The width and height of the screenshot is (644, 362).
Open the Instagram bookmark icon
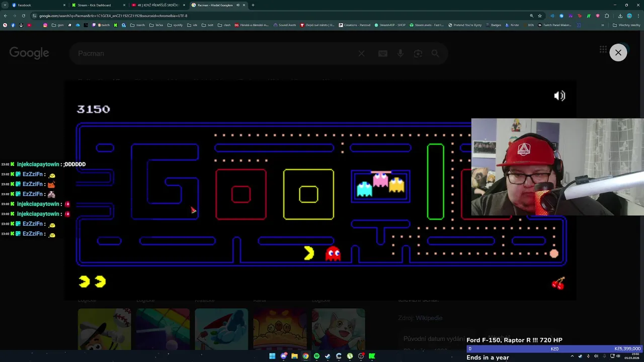(45, 25)
